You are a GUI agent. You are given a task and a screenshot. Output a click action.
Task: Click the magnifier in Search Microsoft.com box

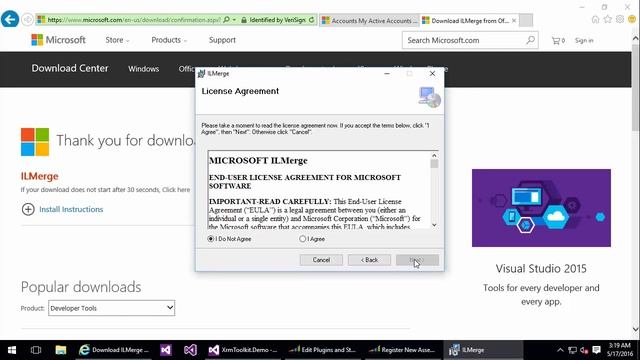(x=530, y=40)
